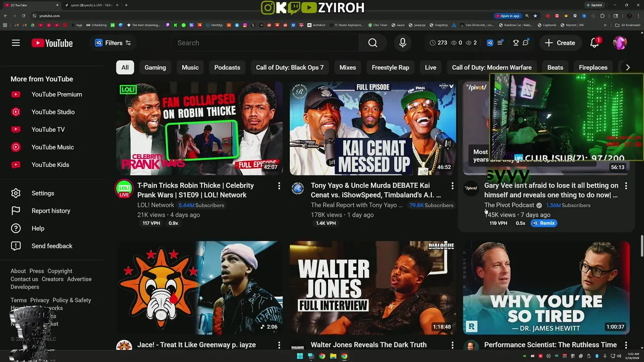Click the Copyright footer link
The width and height of the screenshot is (644, 362).
tap(60, 271)
